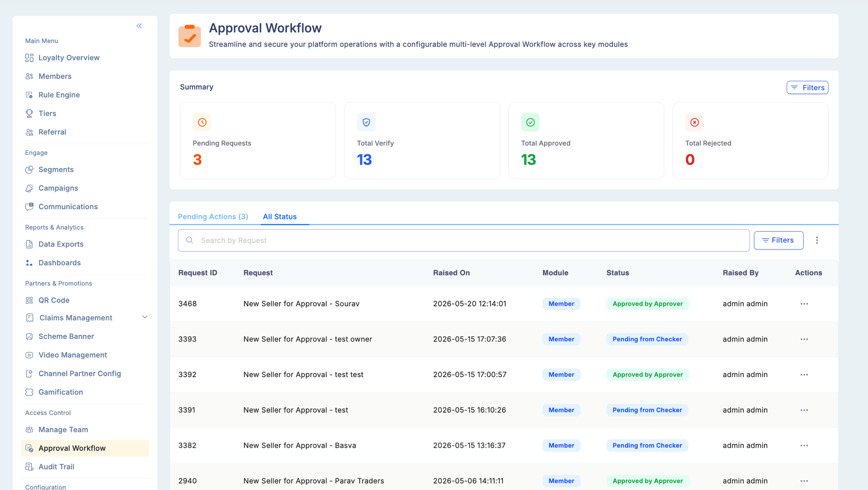Click request text 'New Seller for Approval - Parav Traders'

[314, 481]
